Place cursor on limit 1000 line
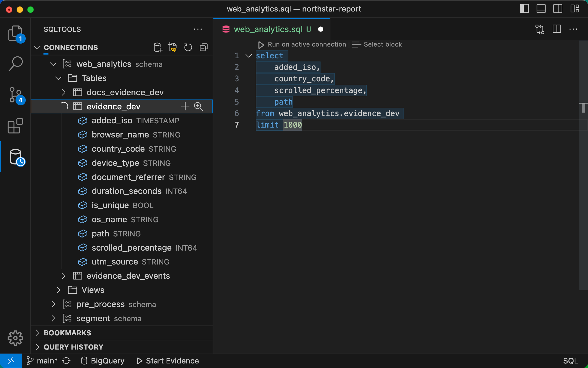The width and height of the screenshot is (588, 368). [x=279, y=125]
